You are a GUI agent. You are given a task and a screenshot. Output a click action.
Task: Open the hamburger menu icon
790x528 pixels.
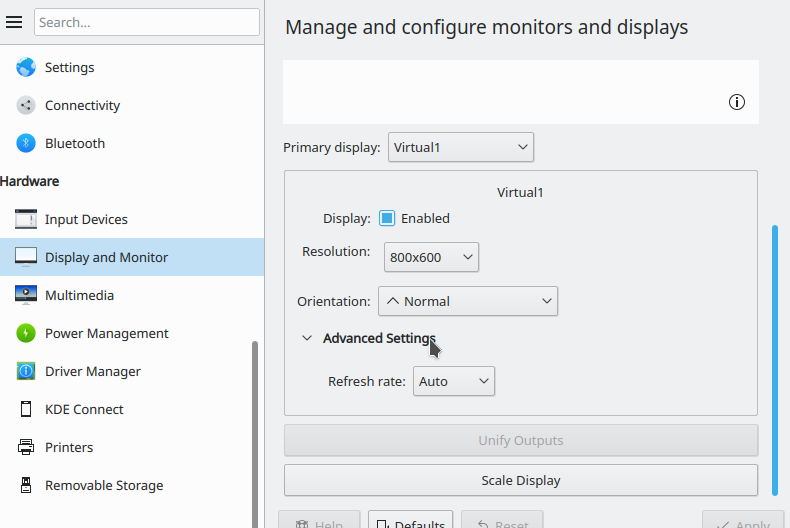click(14, 22)
